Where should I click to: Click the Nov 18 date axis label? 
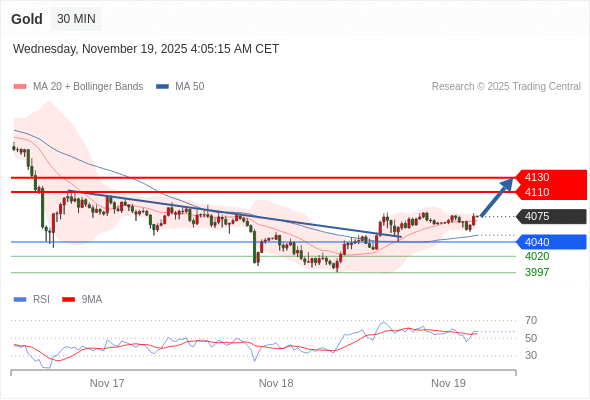click(276, 383)
